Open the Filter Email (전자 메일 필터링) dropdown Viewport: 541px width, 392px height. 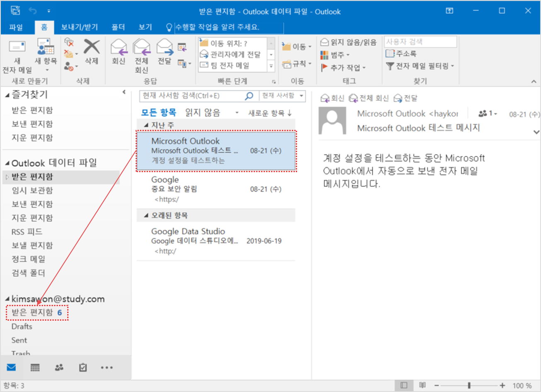[x=420, y=66]
